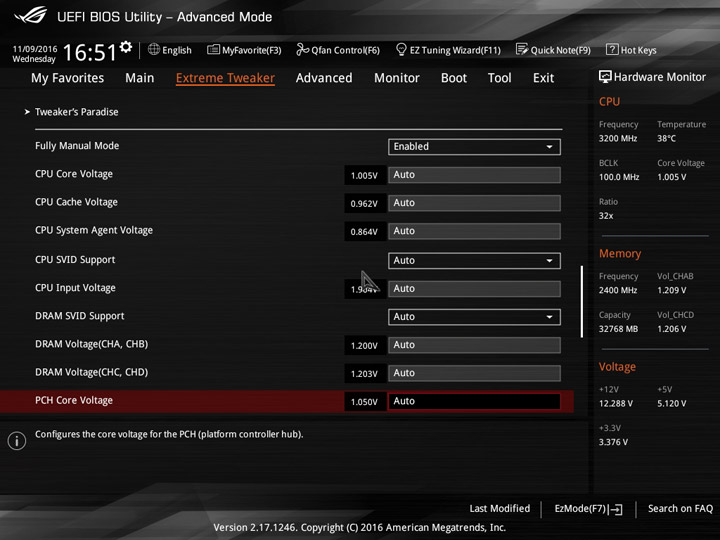The width and height of the screenshot is (720, 540).
Task: Open Quick Note pencil icon
Action: (x=522, y=49)
